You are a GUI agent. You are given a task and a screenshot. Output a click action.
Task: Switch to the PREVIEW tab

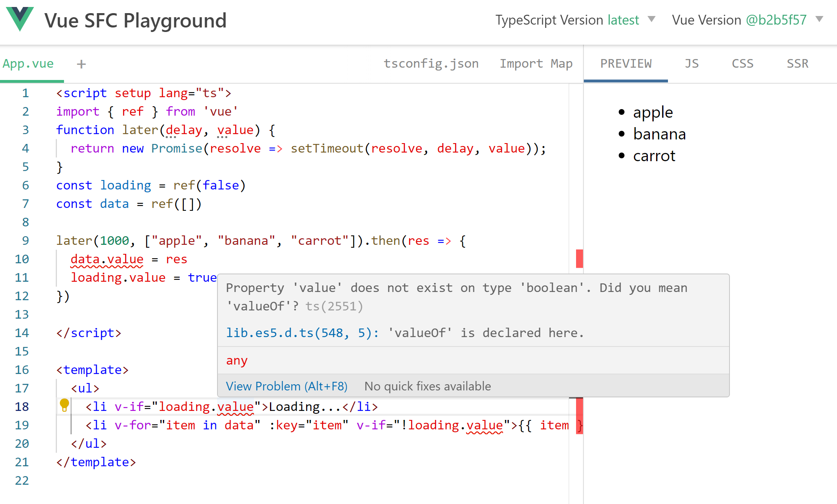[626, 64]
